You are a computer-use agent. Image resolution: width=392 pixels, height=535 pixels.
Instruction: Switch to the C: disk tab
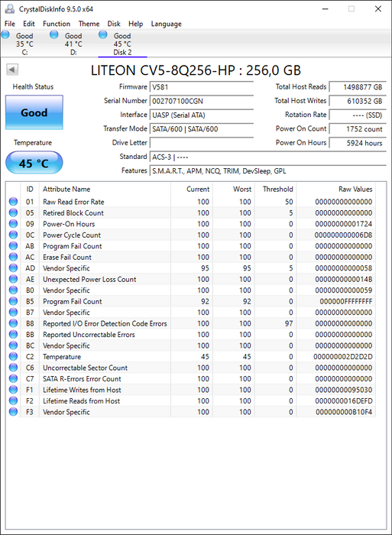(24, 44)
